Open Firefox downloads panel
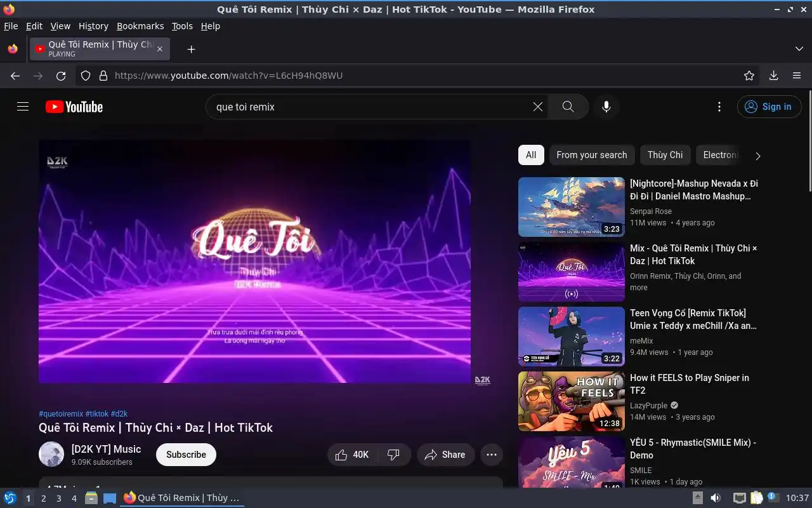The width and height of the screenshot is (812, 508). (773, 76)
